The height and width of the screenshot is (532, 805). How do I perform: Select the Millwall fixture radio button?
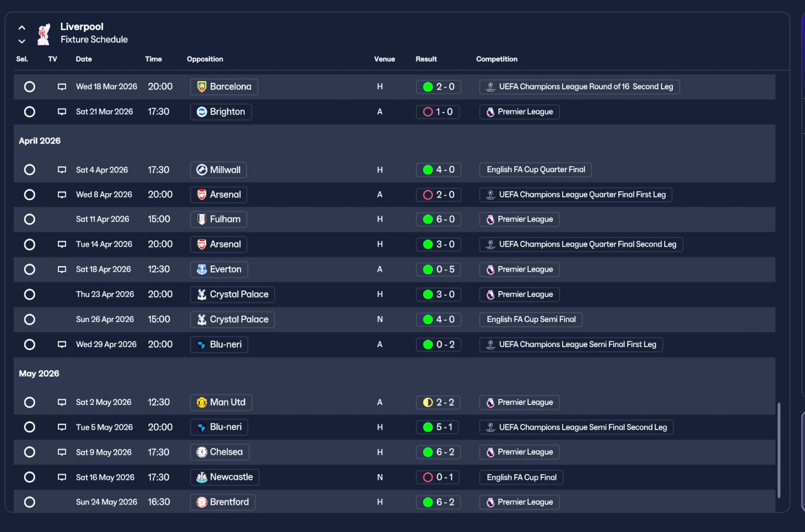point(30,170)
